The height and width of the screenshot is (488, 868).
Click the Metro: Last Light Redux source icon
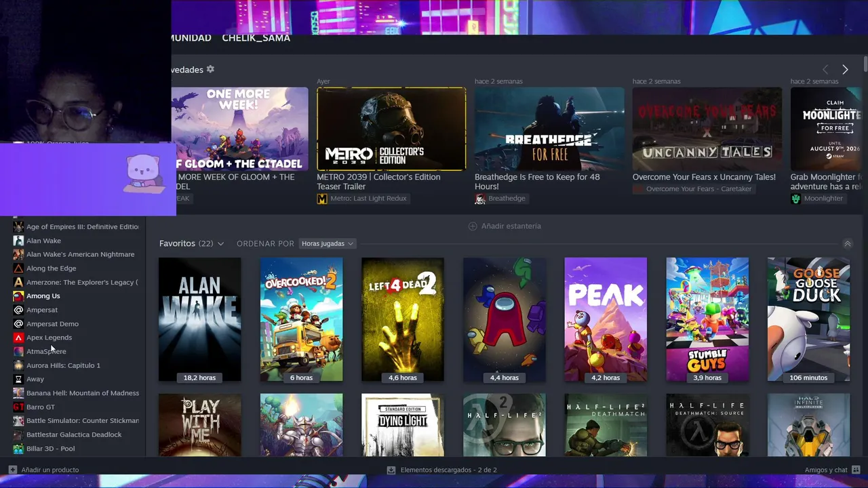322,199
